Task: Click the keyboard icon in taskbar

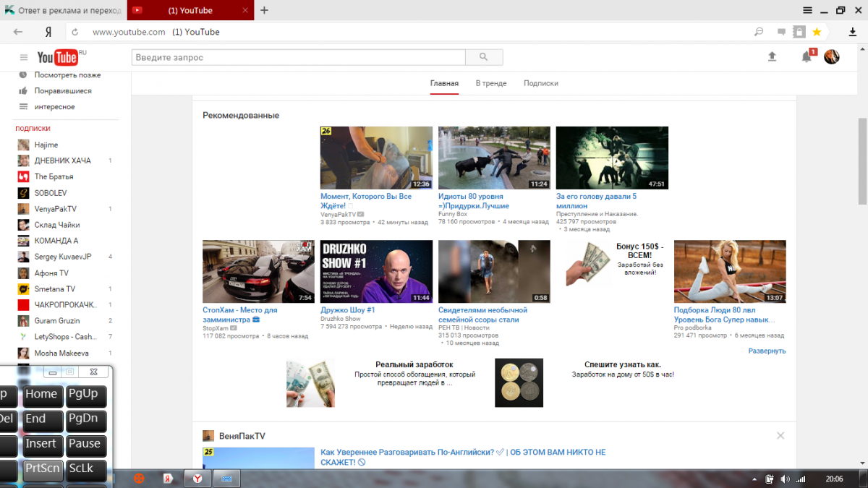Action: [226, 479]
